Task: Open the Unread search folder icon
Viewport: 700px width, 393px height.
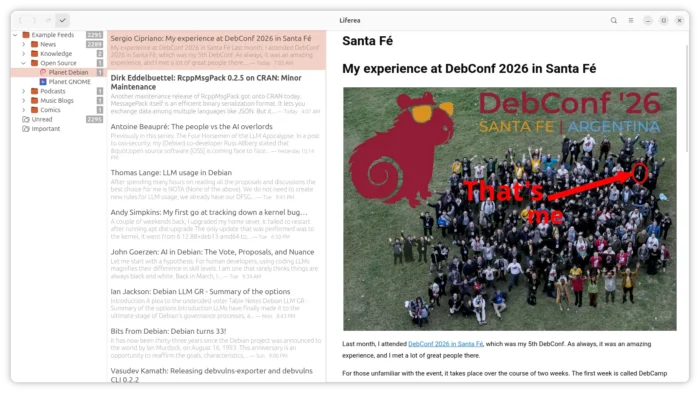Action: (26, 119)
